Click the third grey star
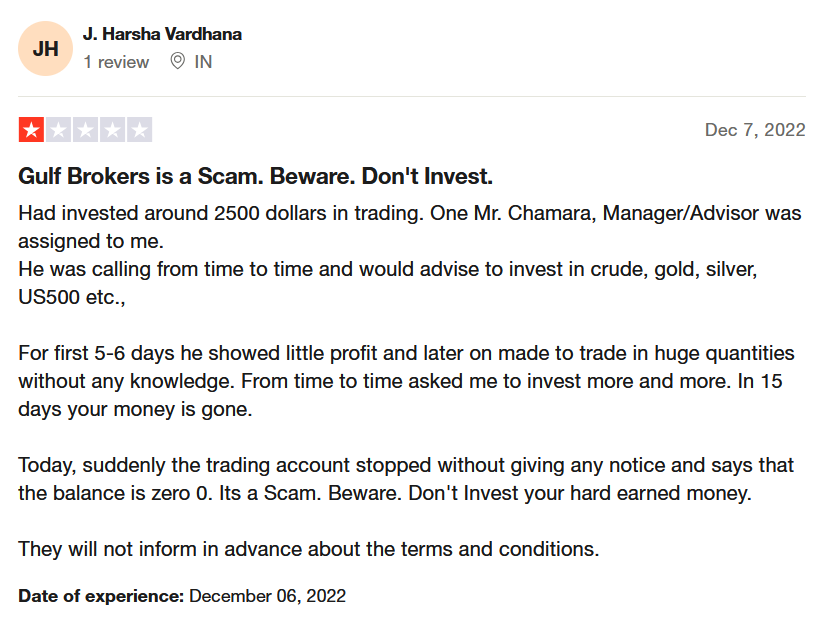825x621 pixels. pos(85,129)
